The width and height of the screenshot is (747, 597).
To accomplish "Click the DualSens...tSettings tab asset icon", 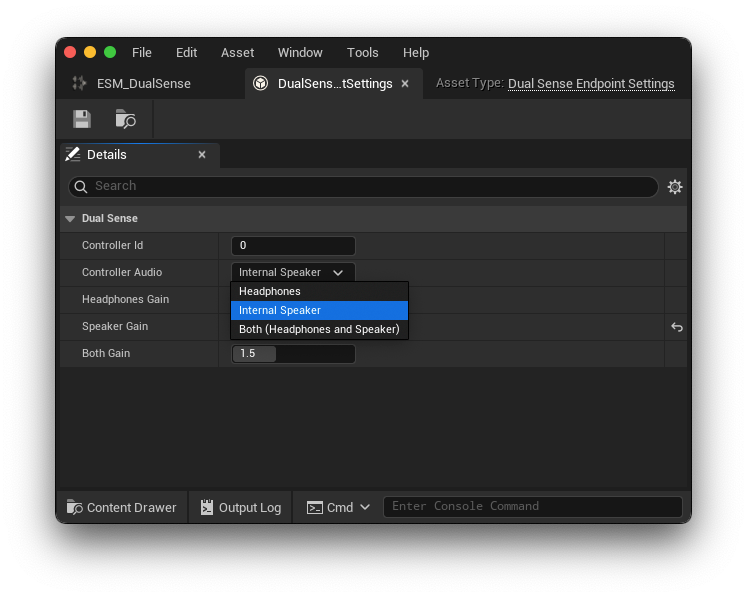I will [x=260, y=83].
